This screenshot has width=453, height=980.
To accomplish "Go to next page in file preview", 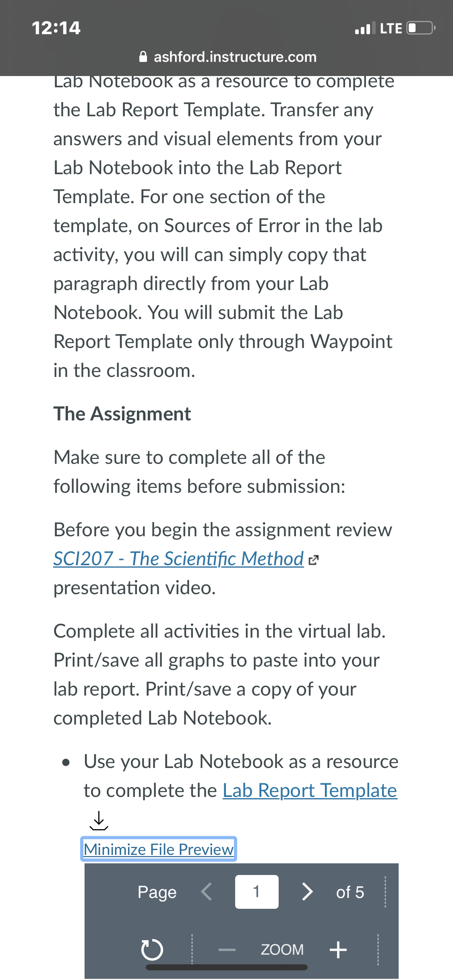I will point(308,891).
